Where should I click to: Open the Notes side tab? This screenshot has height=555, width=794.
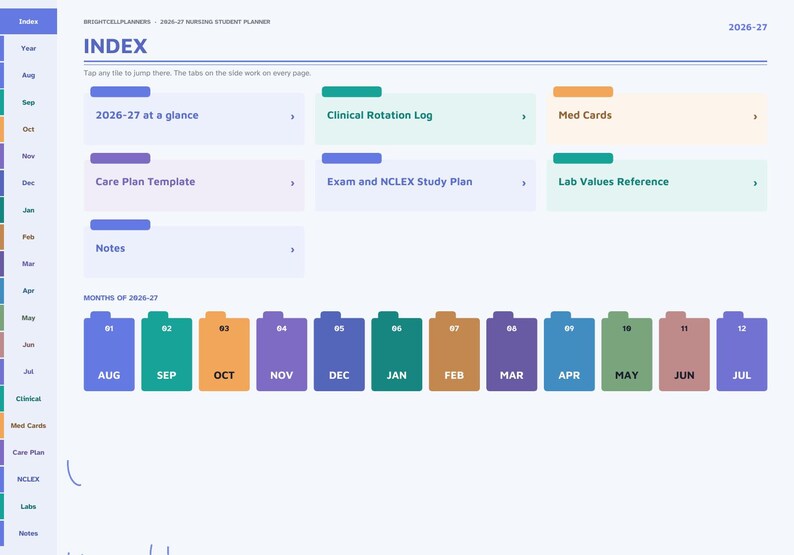28,533
